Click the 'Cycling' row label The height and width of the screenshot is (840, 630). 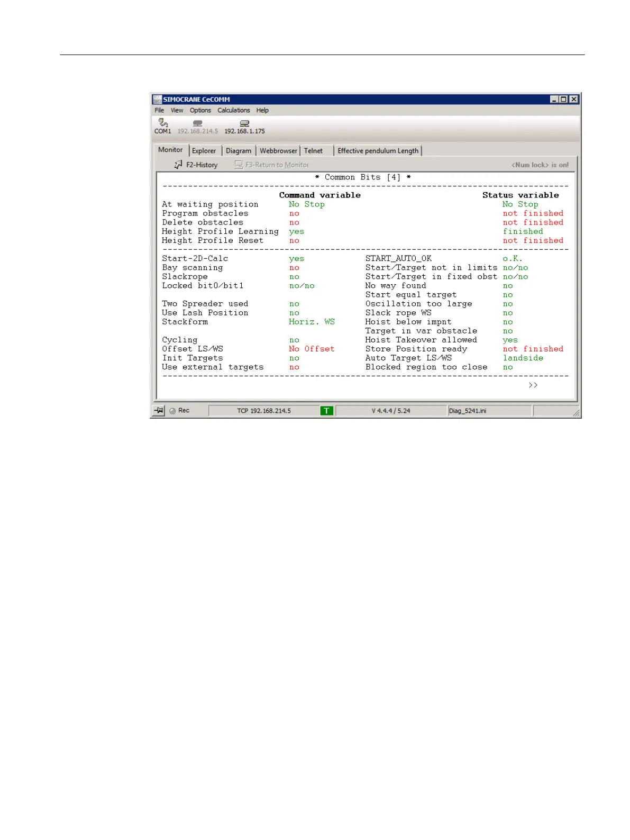coord(180,340)
